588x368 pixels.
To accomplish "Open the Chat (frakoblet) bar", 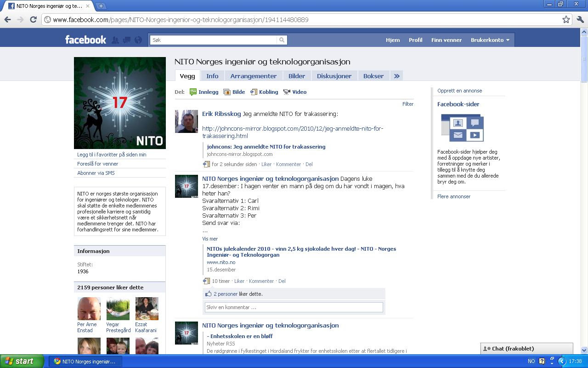I will click(x=527, y=349).
